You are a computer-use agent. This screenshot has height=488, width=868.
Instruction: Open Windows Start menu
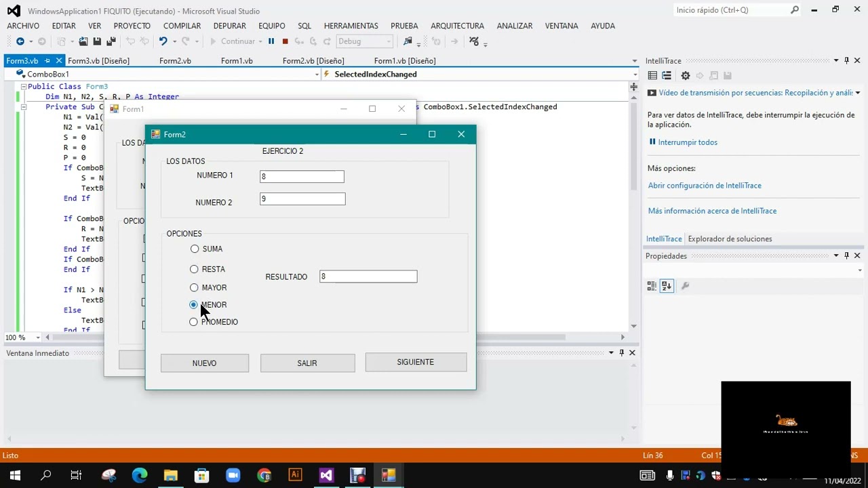pyautogui.click(x=15, y=475)
